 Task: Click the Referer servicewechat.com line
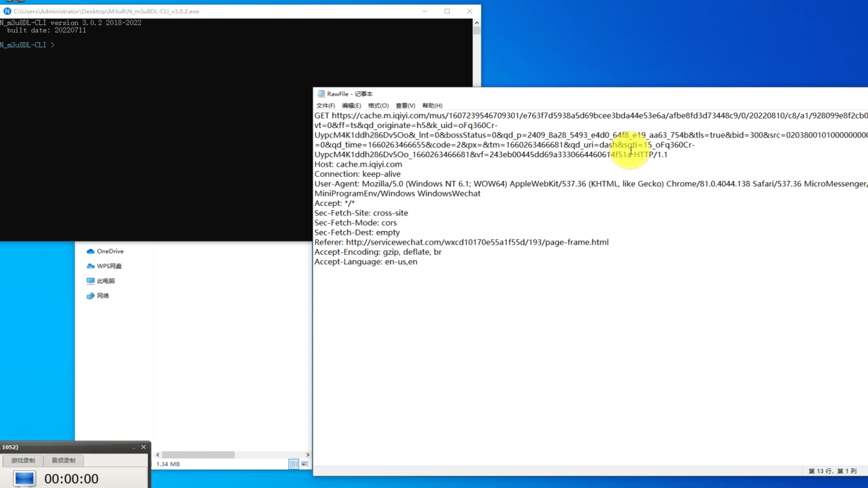[x=461, y=242]
